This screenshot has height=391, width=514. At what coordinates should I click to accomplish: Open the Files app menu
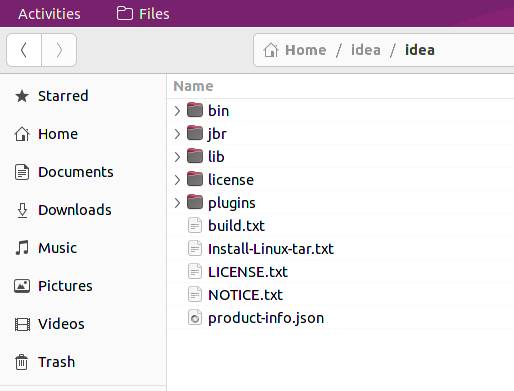143,14
